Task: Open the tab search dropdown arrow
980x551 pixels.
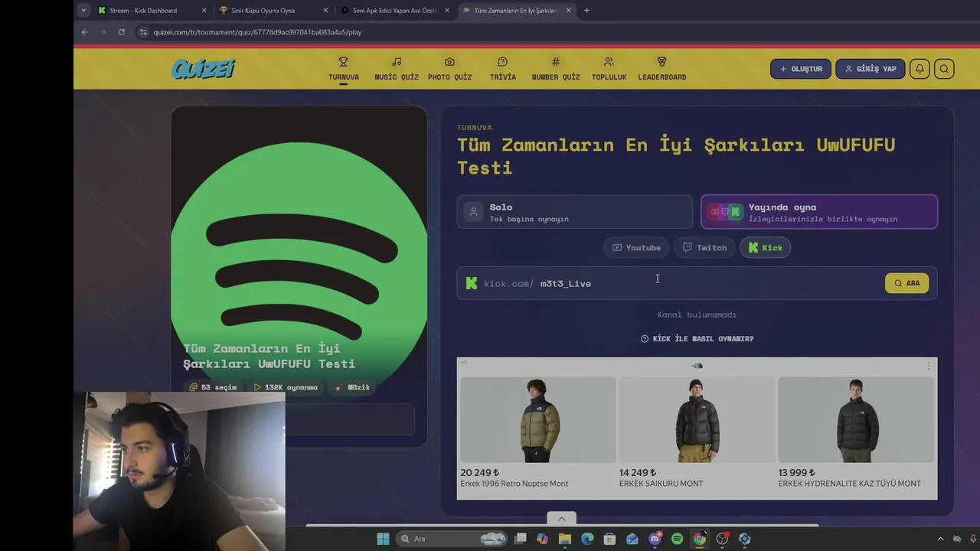Action: 83,11
